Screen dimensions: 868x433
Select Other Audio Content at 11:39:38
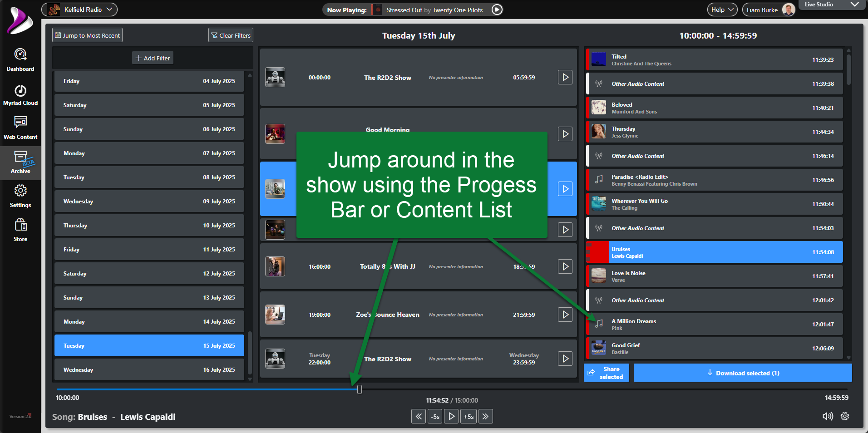point(715,84)
